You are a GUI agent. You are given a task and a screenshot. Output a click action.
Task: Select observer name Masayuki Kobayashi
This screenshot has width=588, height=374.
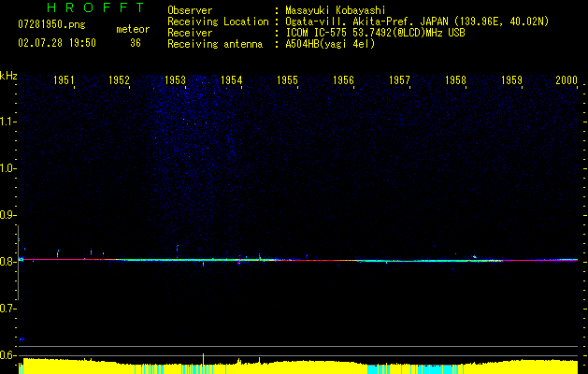336,10
